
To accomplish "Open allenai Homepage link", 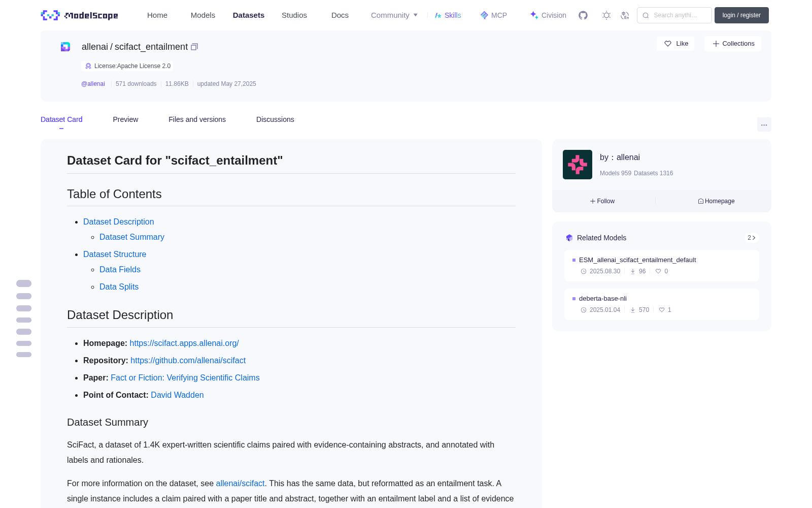I will (x=716, y=201).
